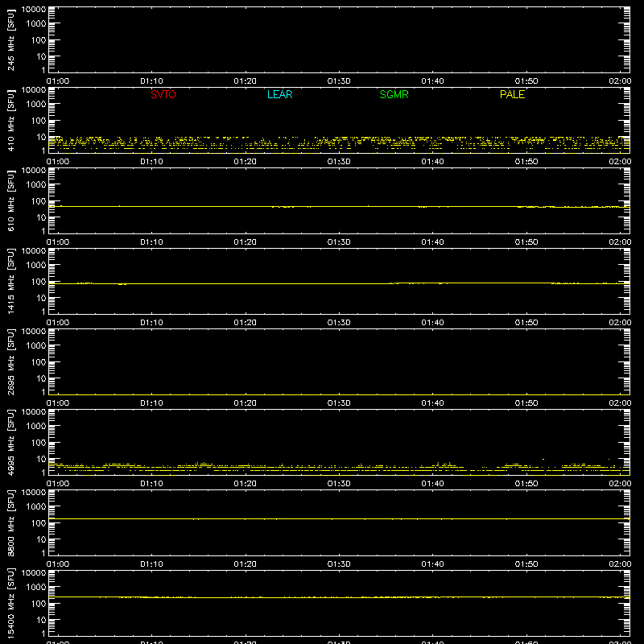Viewport: 644px width, 644px height.
Task: Click 02:00 time label below 245 MHz panel
Action: [620, 81]
